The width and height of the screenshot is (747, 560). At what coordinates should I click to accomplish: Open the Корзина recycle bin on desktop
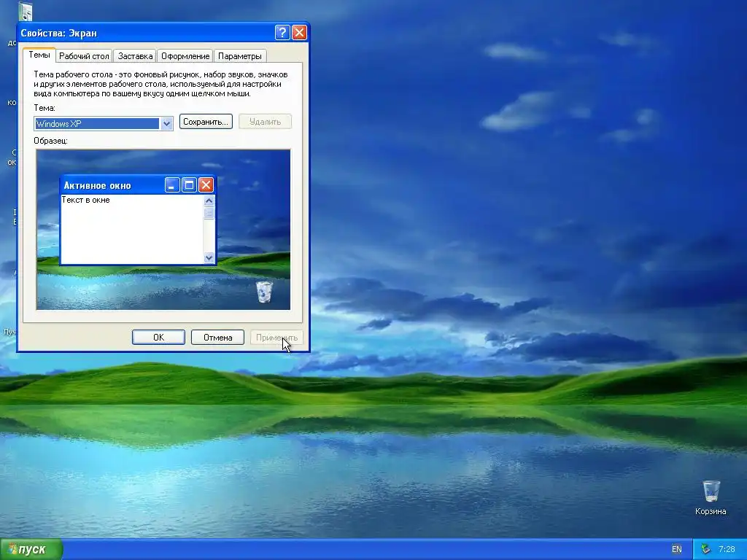pyautogui.click(x=711, y=497)
